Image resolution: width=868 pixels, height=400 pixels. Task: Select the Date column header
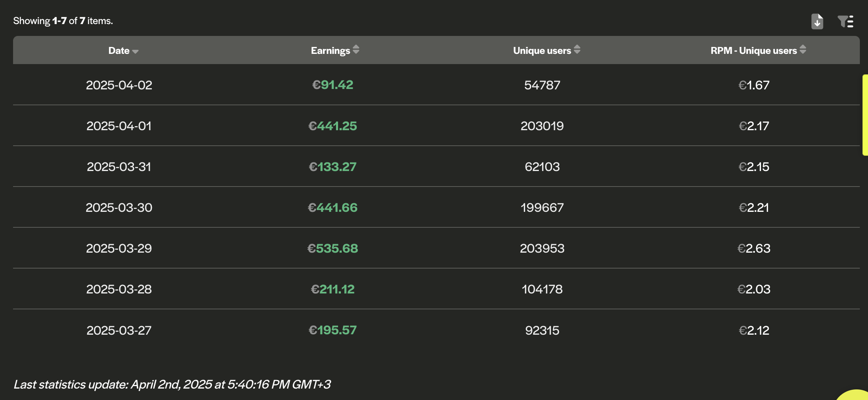click(x=120, y=50)
